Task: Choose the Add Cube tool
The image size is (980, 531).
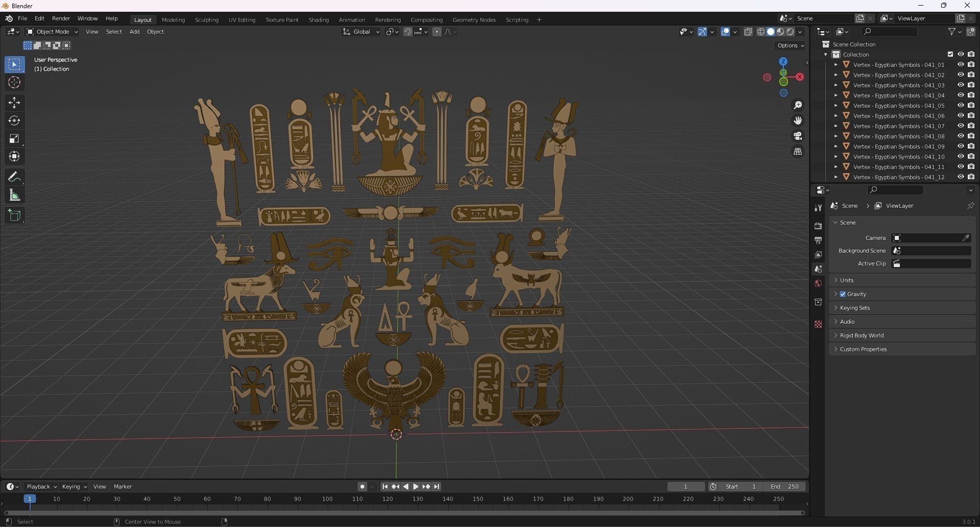Action: click(14, 215)
